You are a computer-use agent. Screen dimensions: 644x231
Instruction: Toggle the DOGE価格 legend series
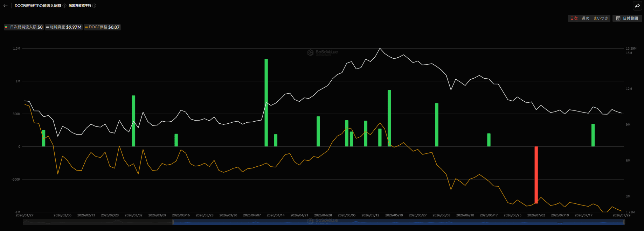pos(102,27)
